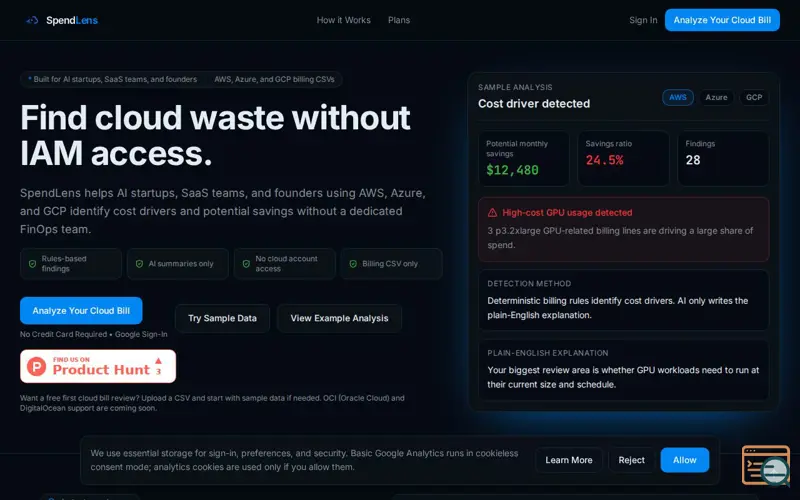Click the Try Sample Data button
Screen dimensions: 800x500
[222, 318]
